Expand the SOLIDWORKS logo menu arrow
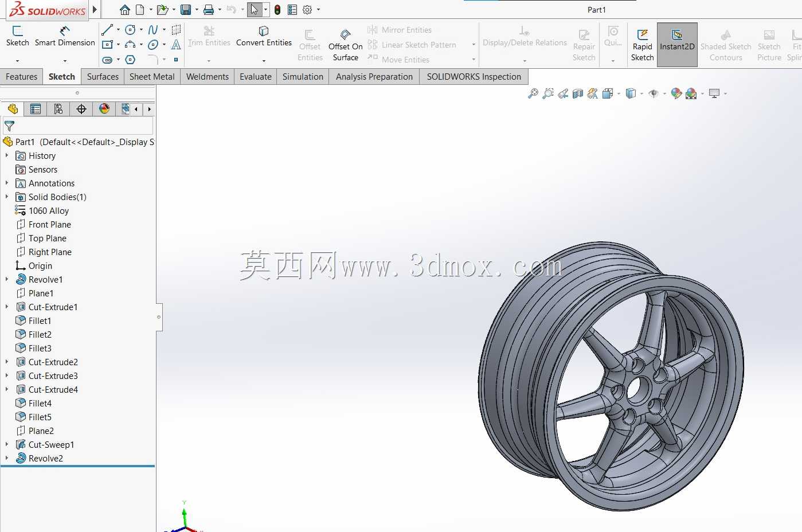 click(x=95, y=10)
